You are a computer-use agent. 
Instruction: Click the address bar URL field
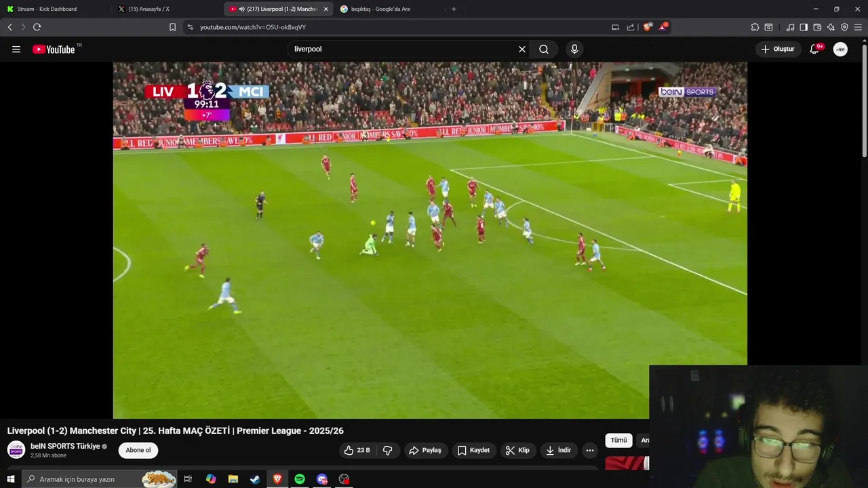point(400,27)
